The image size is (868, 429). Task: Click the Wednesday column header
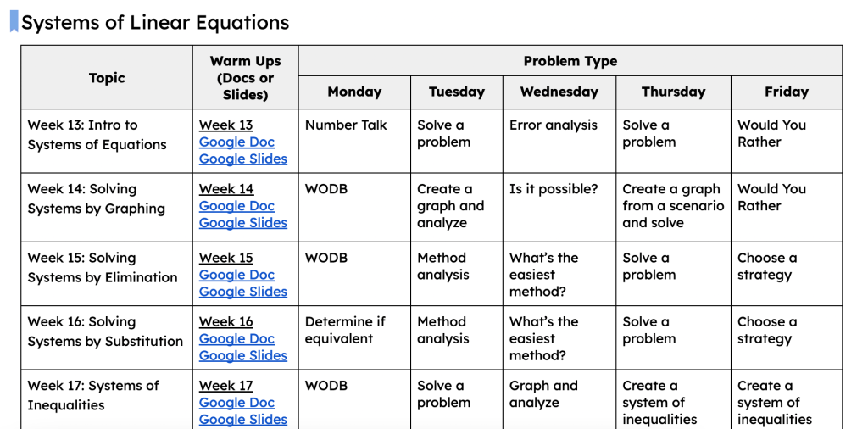coord(559,92)
